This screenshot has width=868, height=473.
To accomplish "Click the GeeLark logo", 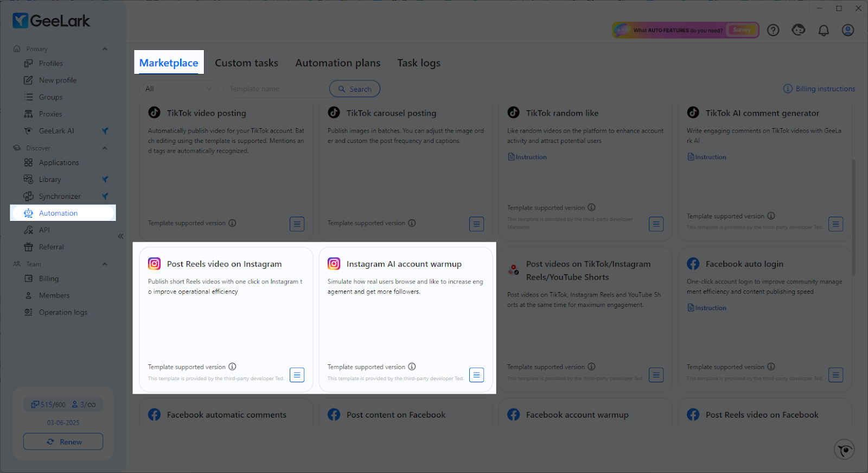I will point(52,21).
